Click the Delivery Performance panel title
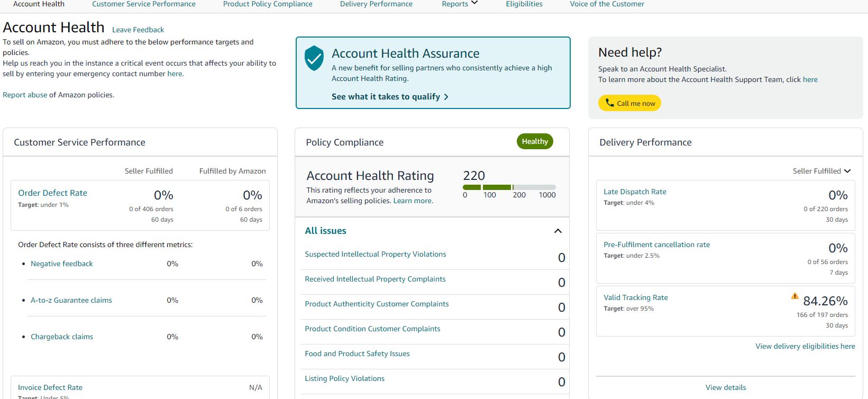Viewport: 868px width, 399px height. (x=645, y=142)
